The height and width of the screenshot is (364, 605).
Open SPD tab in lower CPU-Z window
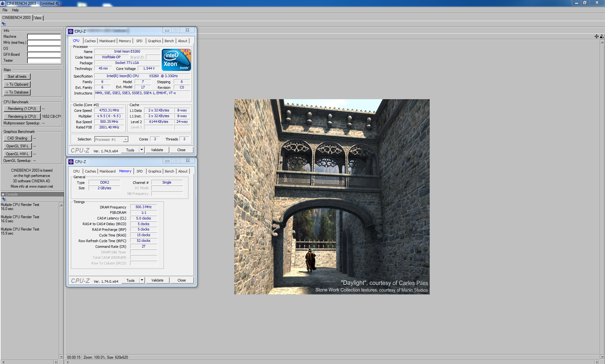(139, 171)
